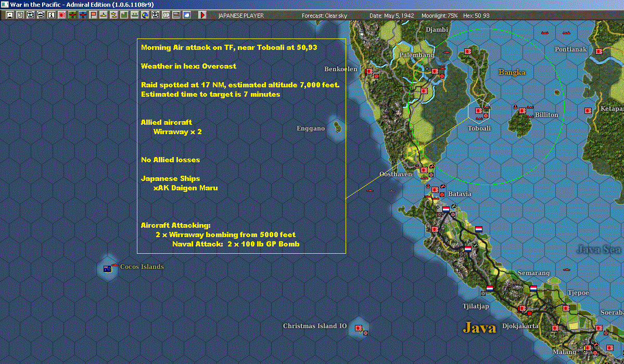The height and width of the screenshot is (364, 624).
Task: Click Japanese flag on northern Bangka island
Action: click(468, 51)
